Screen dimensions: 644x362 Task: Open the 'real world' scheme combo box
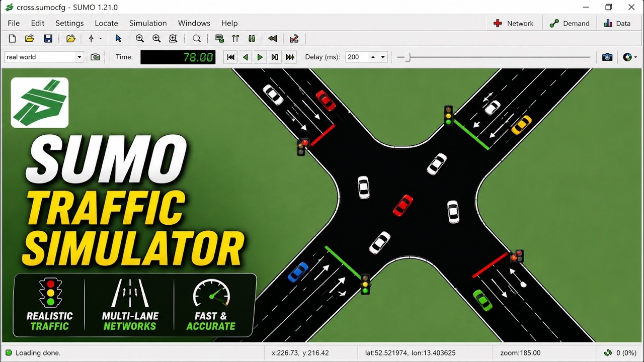click(44, 57)
